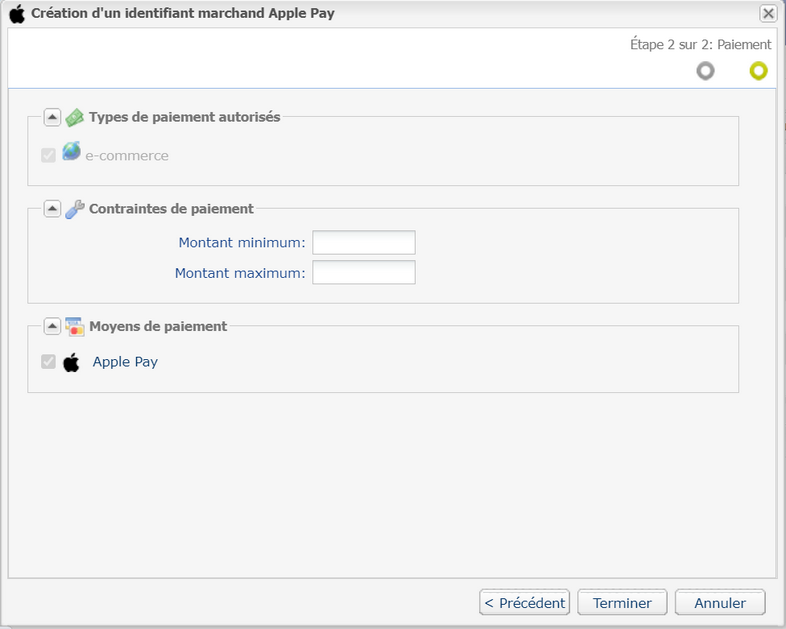This screenshot has width=786, height=629.
Task: Close the Apple Pay creation dialog
Action: (768, 14)
